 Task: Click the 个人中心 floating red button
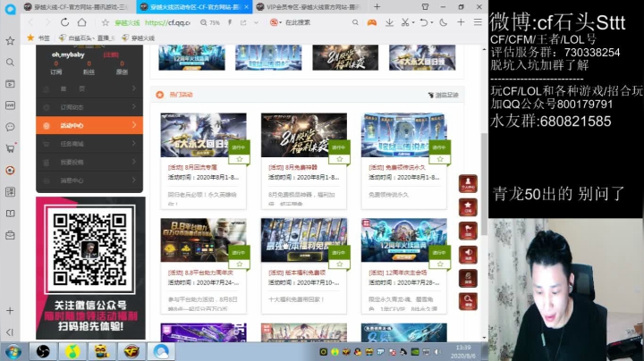(x=468, y=183)
